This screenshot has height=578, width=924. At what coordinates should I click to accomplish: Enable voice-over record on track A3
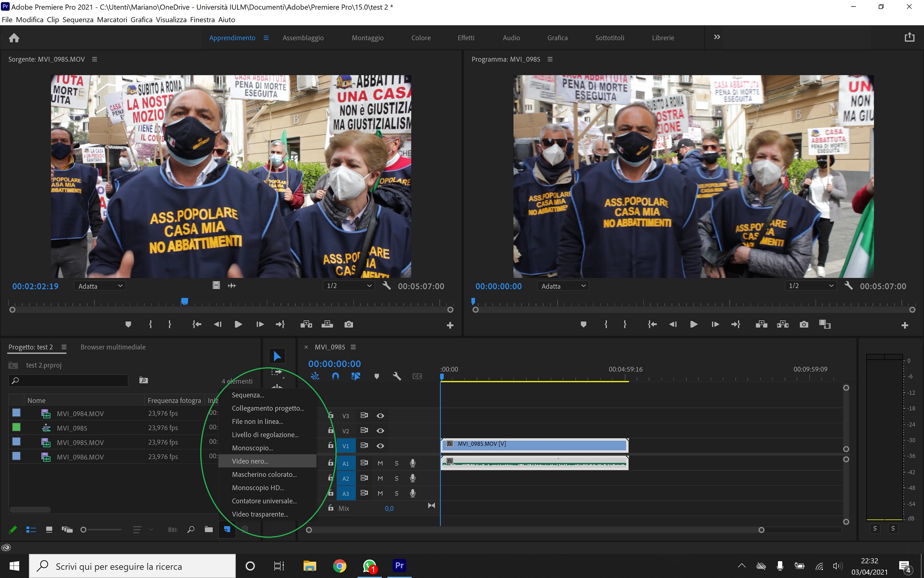tap(413, 493)
